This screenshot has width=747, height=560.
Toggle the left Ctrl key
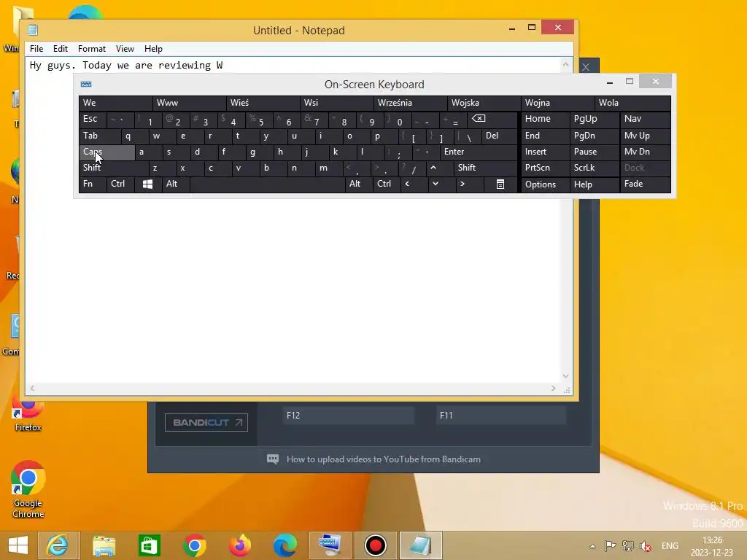(x=121, y=184)
